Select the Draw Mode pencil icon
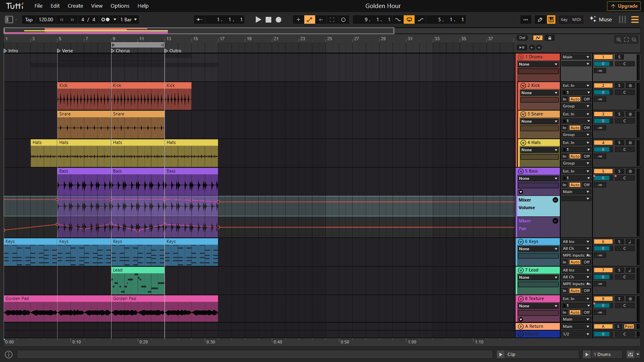The width and height of the screenshot is (644, 362). (540, 19)
